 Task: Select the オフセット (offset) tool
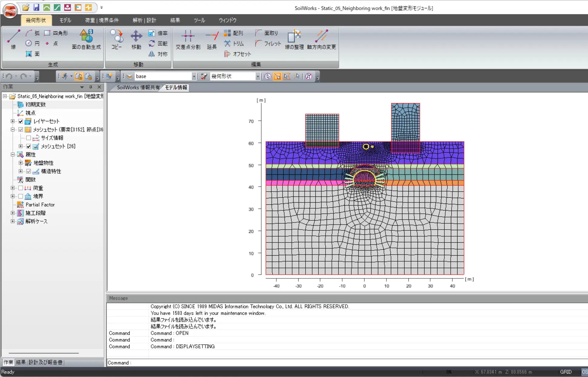point(238,54)
